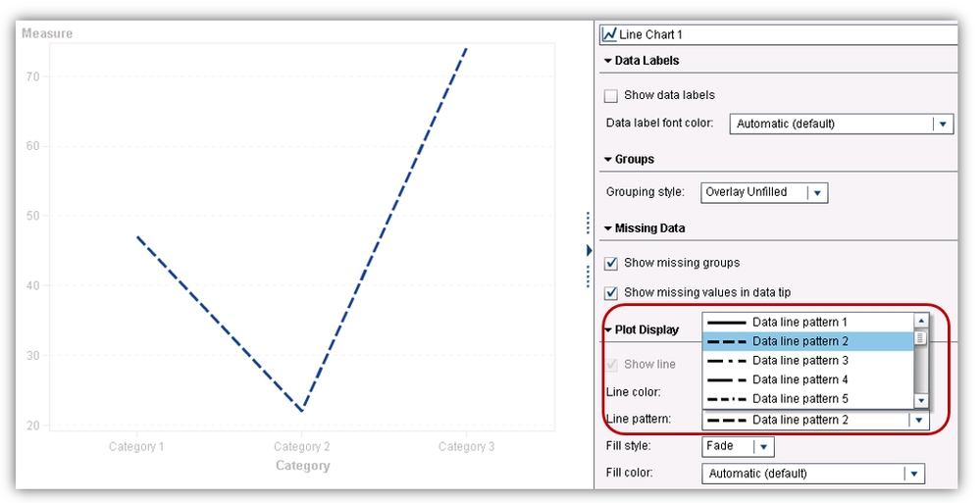Click the Category axis title
Screen dimensions: 980x503
click(x=302, y=466)
